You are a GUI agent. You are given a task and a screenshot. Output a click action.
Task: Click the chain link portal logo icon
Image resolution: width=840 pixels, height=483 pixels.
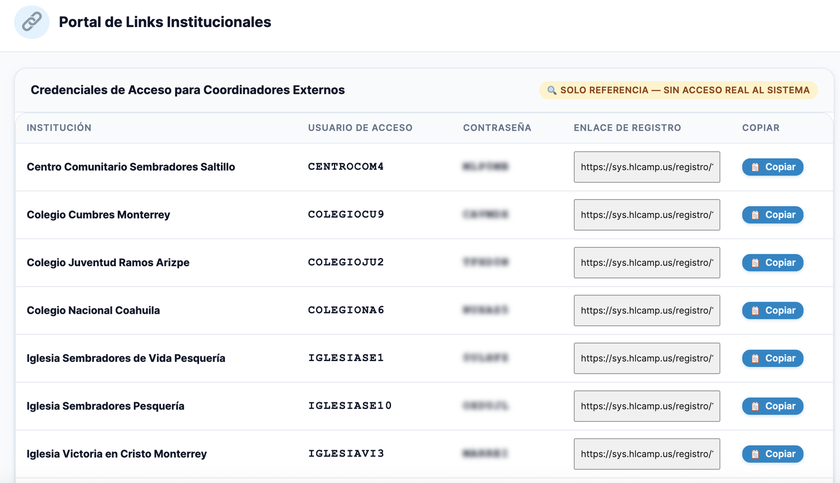pos(32,22)
